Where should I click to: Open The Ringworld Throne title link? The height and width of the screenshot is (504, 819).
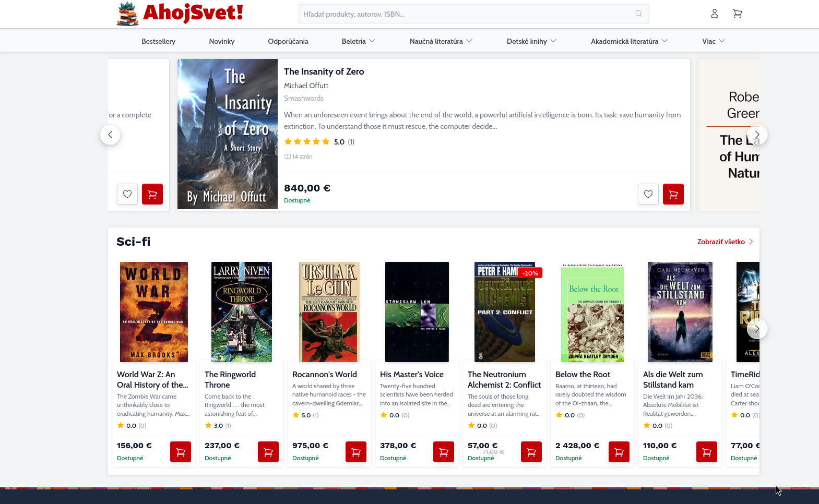click(230, 379)
